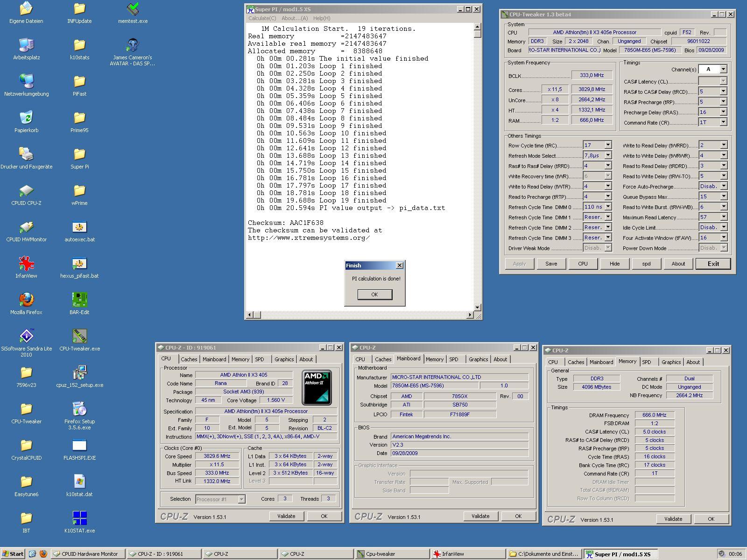747x560 pixels.
Task: Open Windows Start button
Action: pyautogui.click(x=13, y=554)
